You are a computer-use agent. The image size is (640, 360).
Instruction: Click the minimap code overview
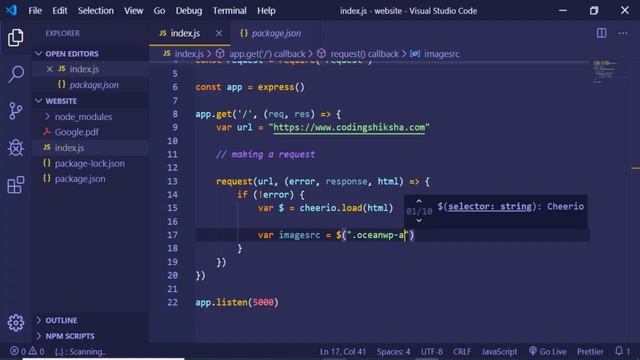[x=604, y=72]
